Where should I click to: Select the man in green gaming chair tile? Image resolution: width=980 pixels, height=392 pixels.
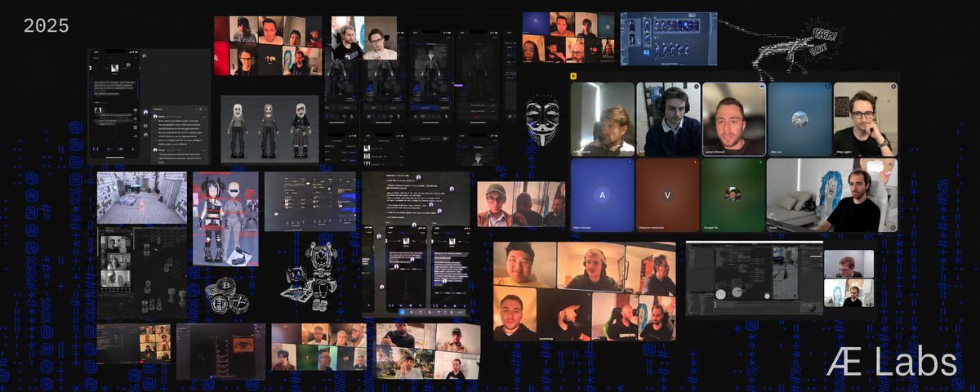click(615, 318)
